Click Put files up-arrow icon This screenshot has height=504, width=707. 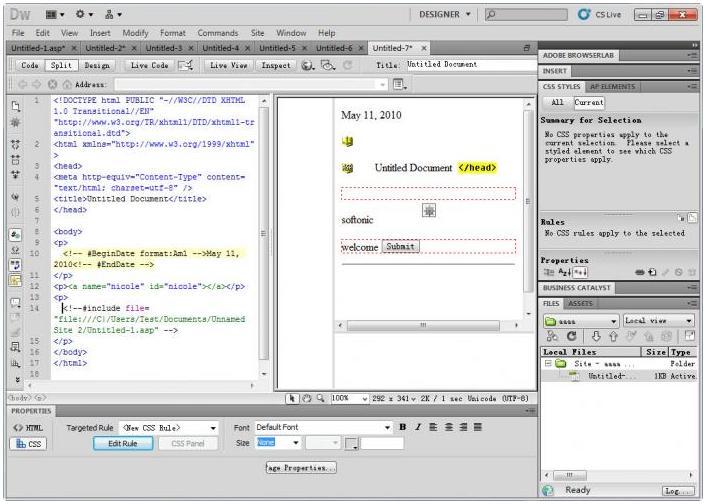(x=613, y=336)
